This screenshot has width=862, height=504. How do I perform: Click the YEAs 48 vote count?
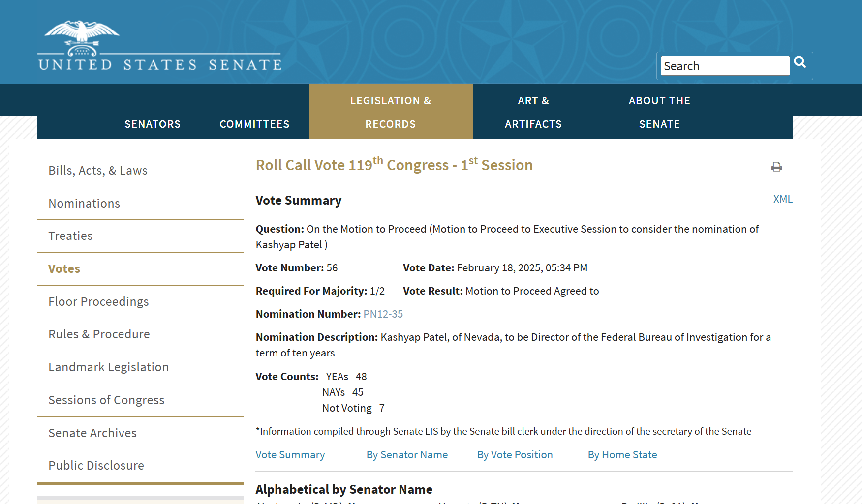346,377
